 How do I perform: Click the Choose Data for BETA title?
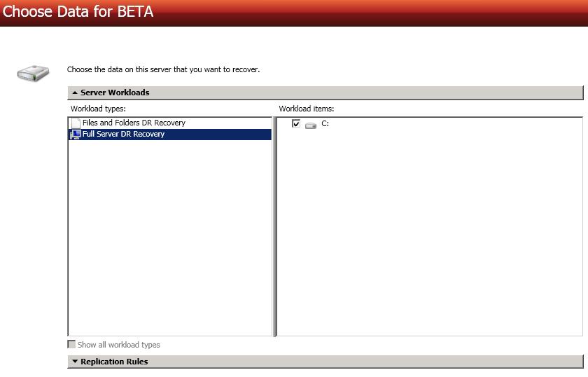click(x=78, y=12)
